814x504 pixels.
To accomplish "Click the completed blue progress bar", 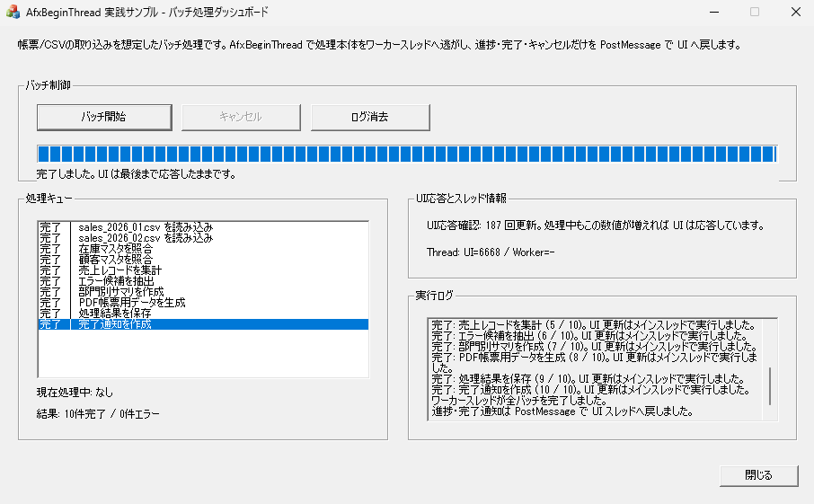I will [407, 155].
